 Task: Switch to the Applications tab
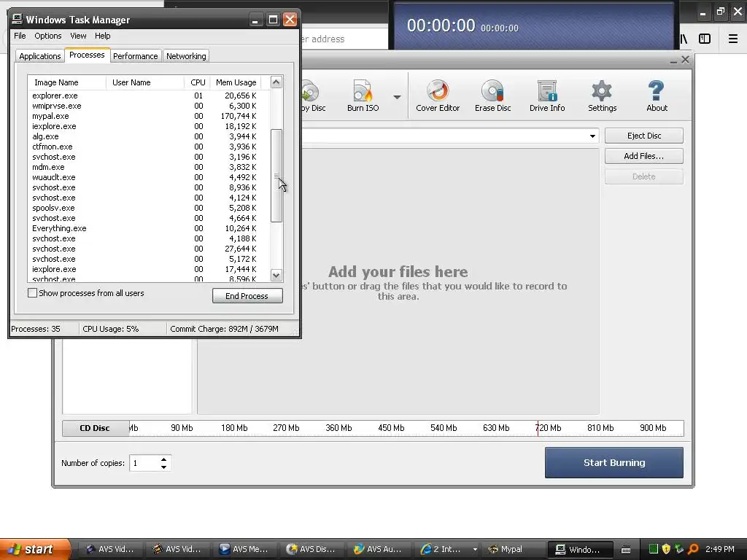[40, 56]
